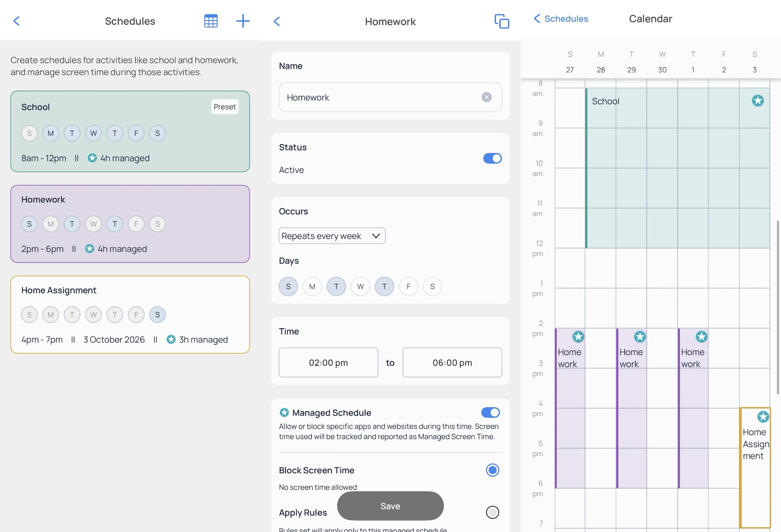Click the managed star icon on the School card

coord(92,158)
